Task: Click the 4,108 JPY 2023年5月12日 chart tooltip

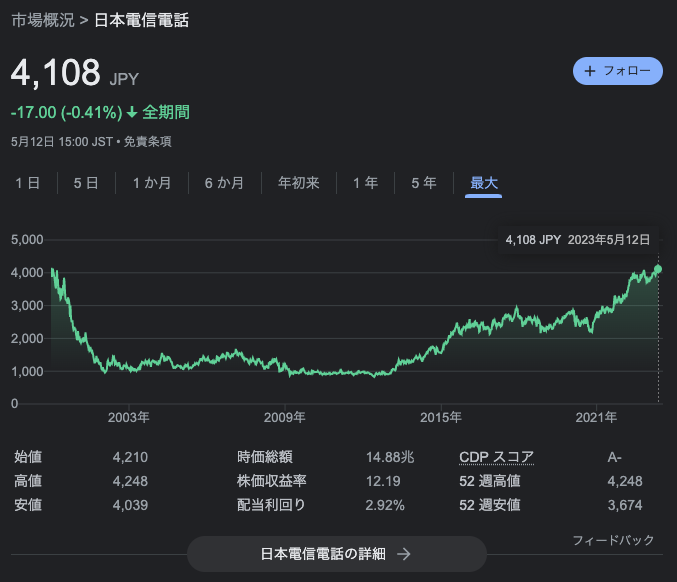Action: (578, 240)
